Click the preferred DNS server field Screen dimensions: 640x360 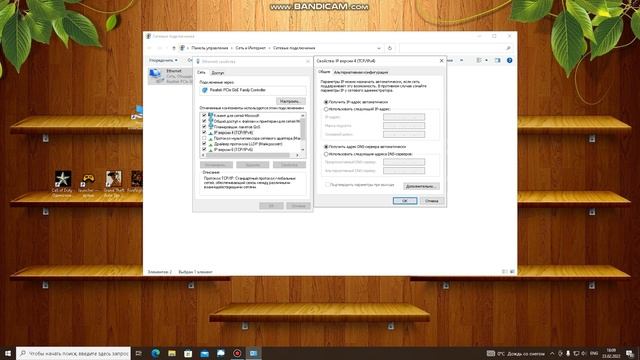point(404,162)
